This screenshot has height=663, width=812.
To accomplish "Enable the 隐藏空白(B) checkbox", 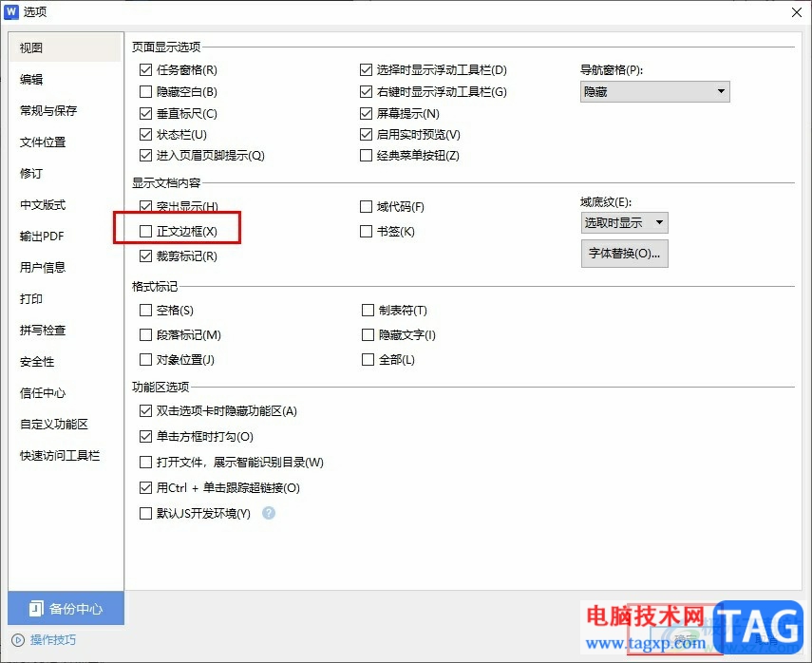I will tap(145, 92).
